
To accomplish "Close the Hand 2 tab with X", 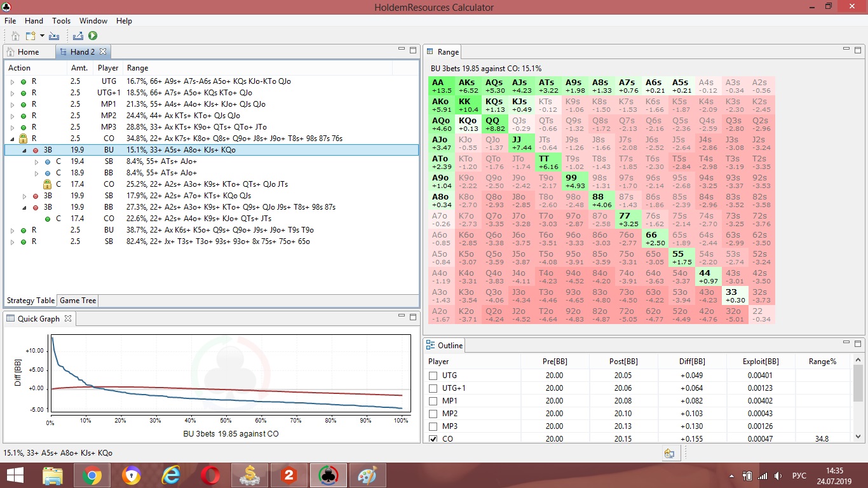I will [x=103, y=51].
